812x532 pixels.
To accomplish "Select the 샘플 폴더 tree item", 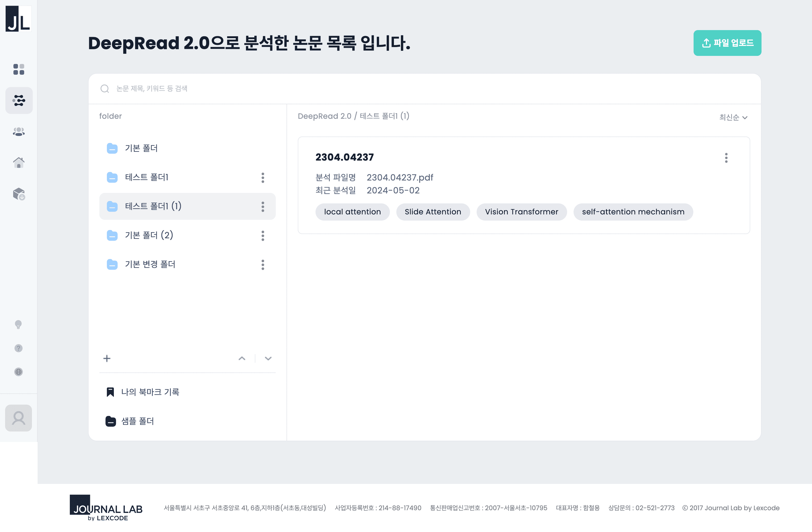I will click(138, 421).
